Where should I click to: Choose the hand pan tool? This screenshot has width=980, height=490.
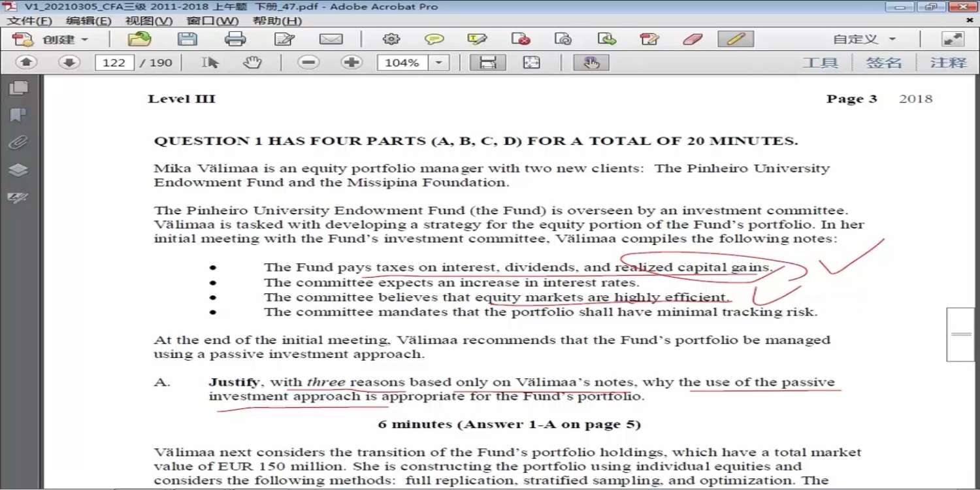tap(252, 63)
